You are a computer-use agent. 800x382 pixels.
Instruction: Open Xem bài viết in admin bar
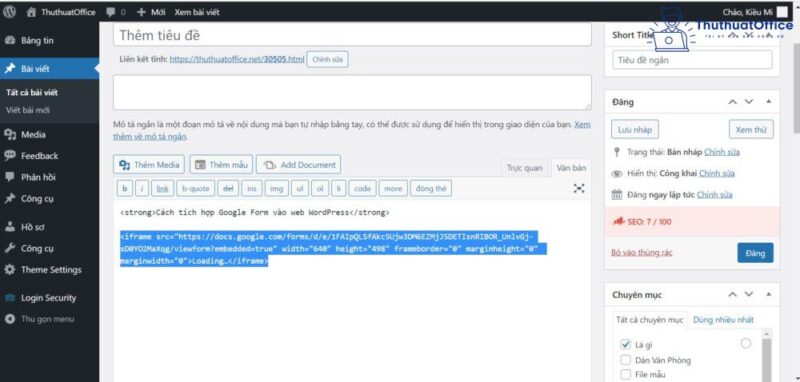pos(197,12)
